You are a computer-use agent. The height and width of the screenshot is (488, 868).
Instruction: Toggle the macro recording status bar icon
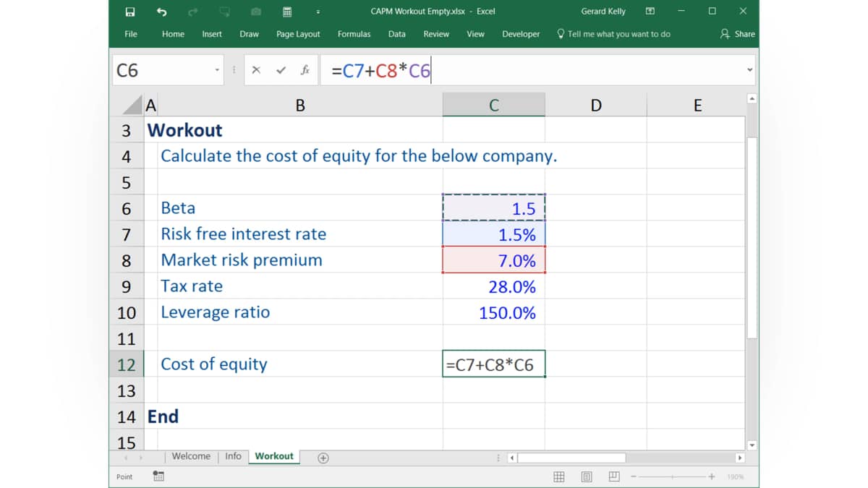point(158,476)
